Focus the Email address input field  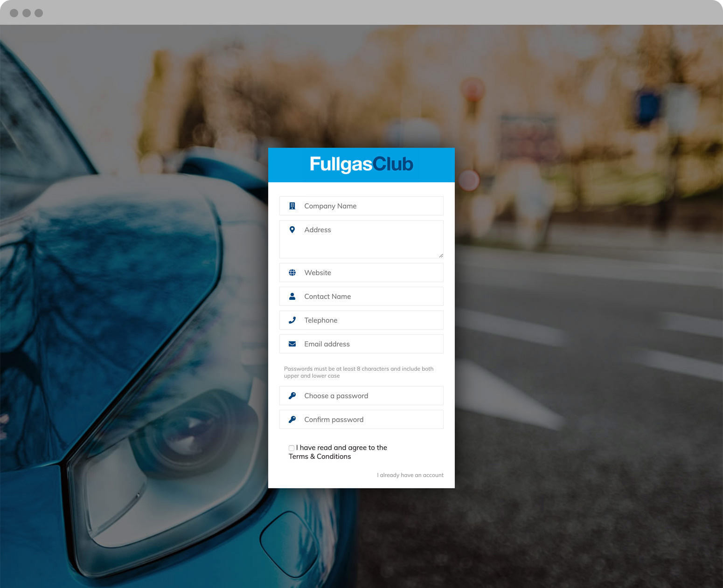[361, 344]
